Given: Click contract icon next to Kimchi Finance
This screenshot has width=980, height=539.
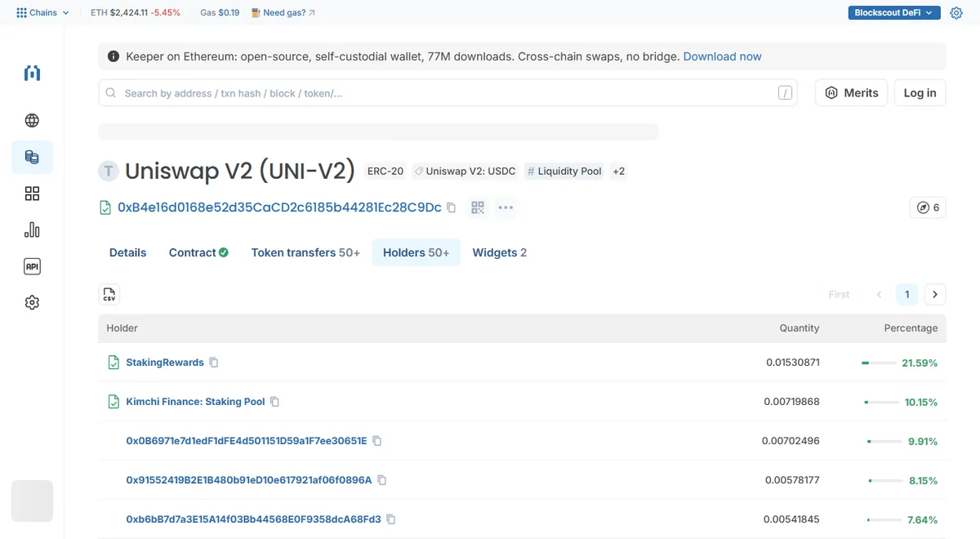Looking at the screenshot, I should pyautogui.click(x=114, y=402).
